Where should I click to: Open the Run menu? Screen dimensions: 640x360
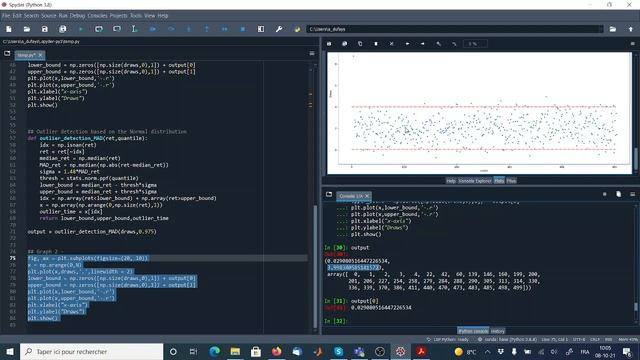coord(63,16)
